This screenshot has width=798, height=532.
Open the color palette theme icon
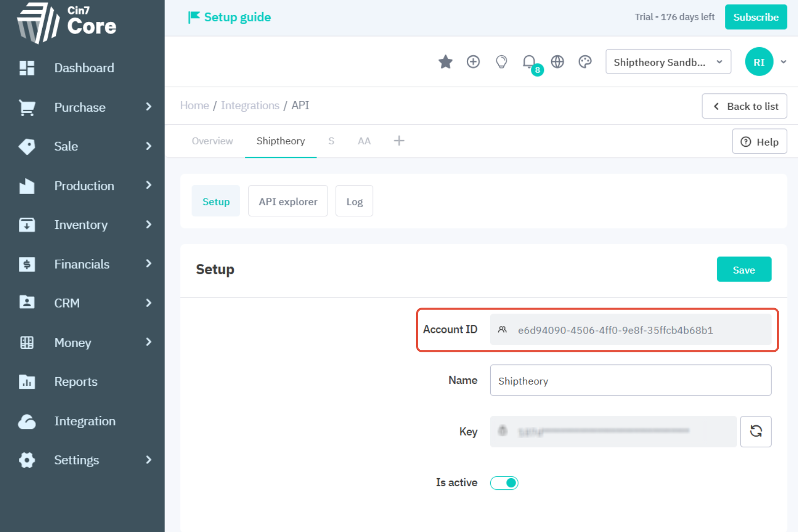585,62
